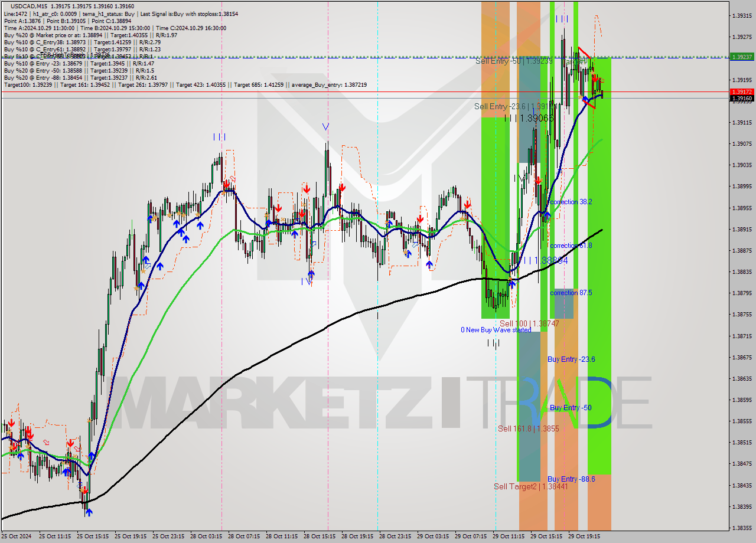Click the USDCAD,M15 chart title
This screenshot has height=543, width=756.
(28, 6)
